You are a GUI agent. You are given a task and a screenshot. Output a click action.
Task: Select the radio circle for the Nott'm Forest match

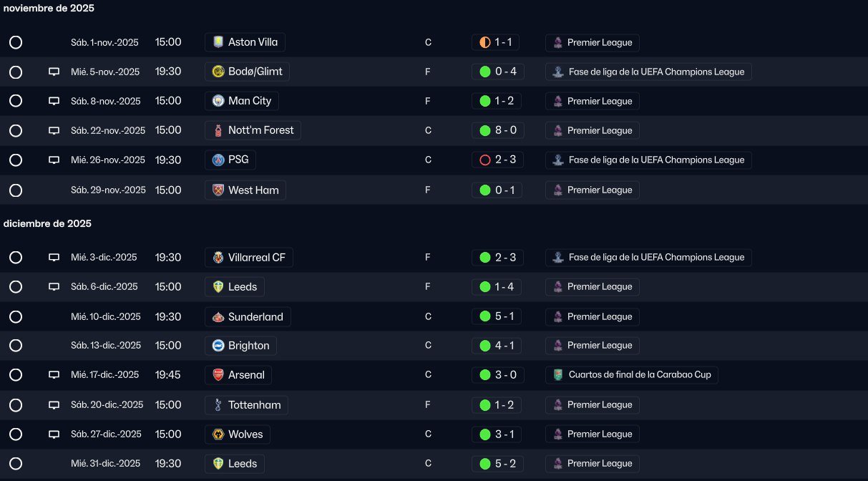tap(16, 130)
